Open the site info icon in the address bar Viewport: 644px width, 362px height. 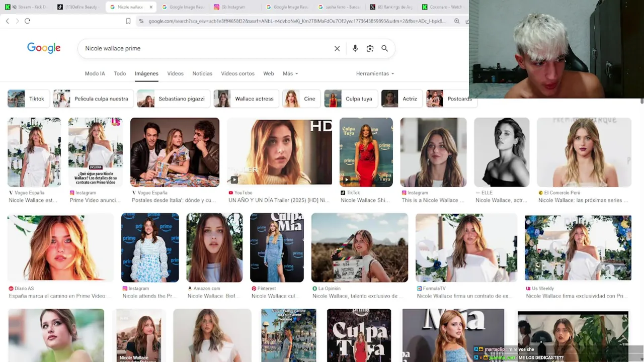pyautogui.click(x=141, y=21)
